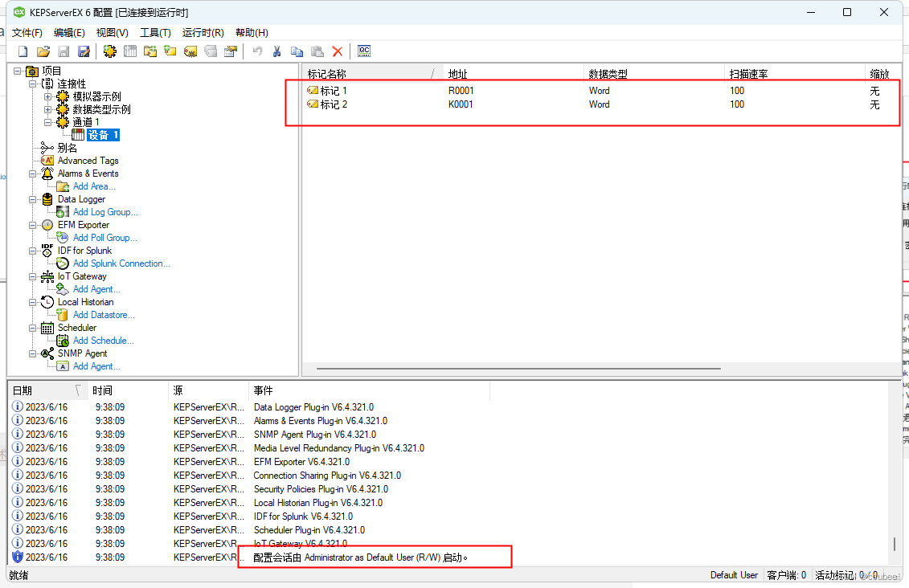
Task: Sort the event log by 日期 column header
Action: pyautogui.click(x=47, y=390)
